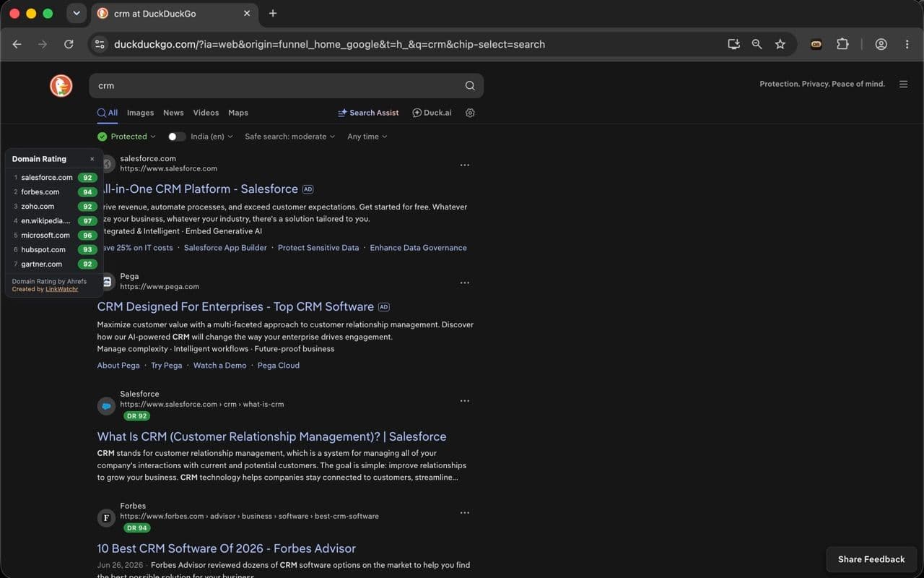
Task: Switch to the News tab
Action: click(173, 113)
